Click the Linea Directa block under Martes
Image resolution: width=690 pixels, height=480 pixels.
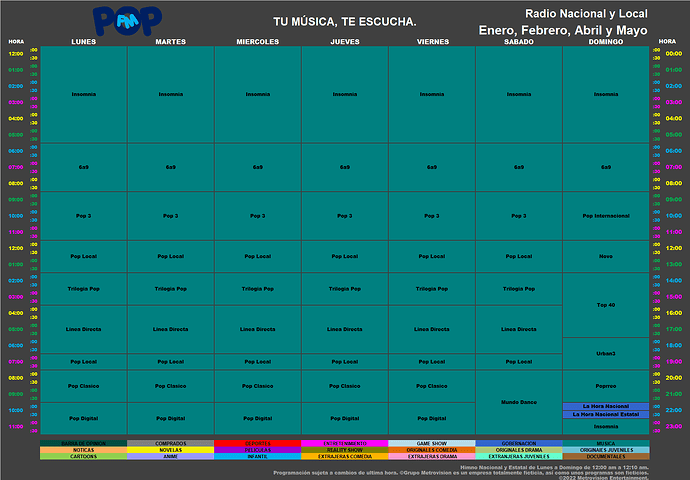pos(171,329)
